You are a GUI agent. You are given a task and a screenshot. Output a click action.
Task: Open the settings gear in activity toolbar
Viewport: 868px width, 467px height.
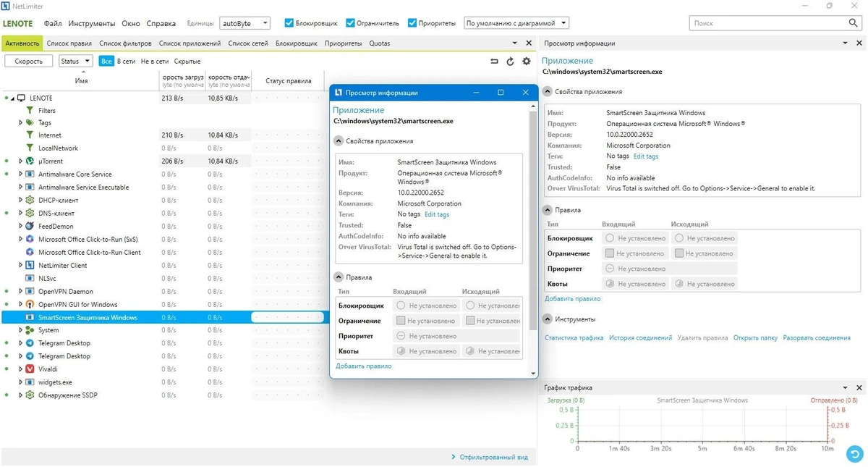click(x=526, y=62)
